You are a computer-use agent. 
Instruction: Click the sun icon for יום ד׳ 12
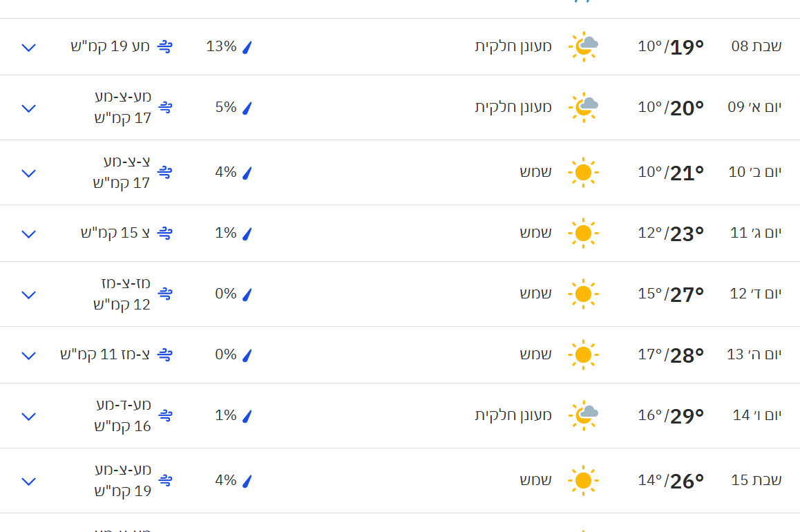coord(583,294)
